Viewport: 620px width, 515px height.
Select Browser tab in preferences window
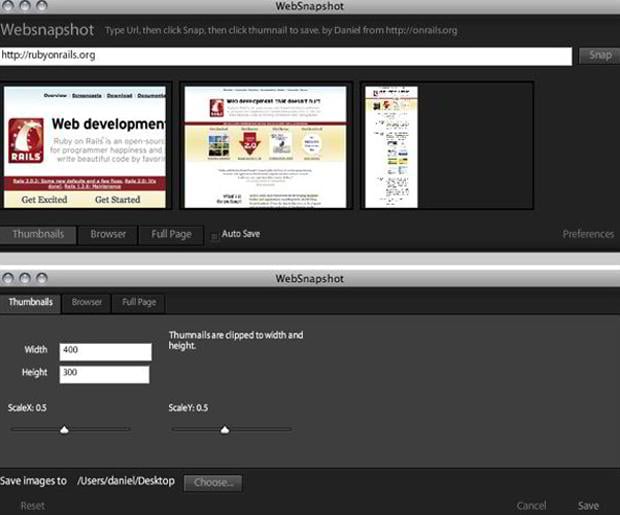tap(87, 302)
